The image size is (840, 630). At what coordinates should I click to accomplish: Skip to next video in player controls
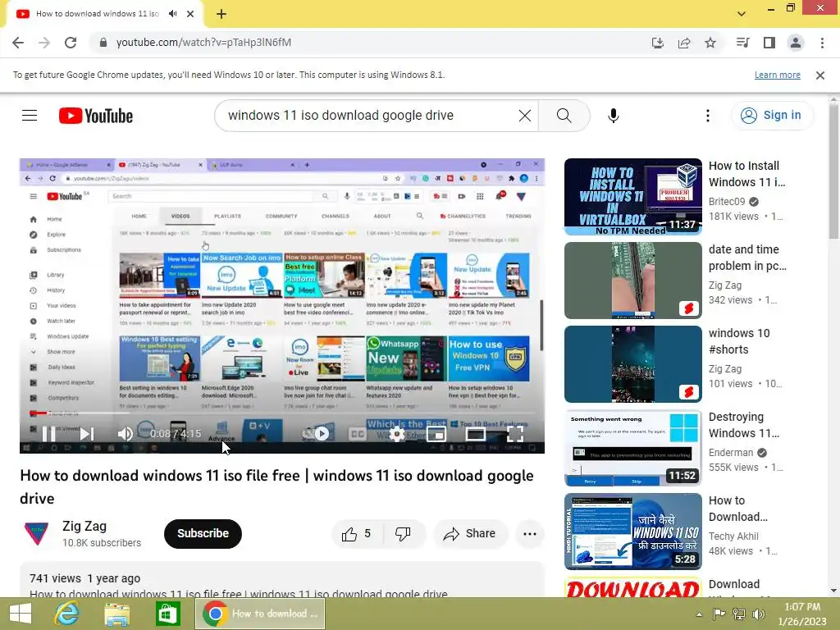87,433
